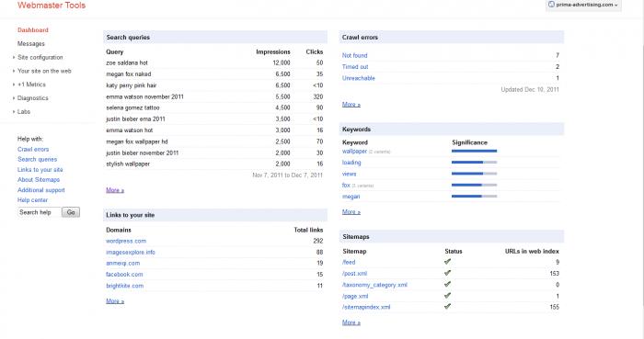644x339 pixels.
Task: Click status checkmark for /page.xml
Action: pyautogui.click(x=448, y=295)
